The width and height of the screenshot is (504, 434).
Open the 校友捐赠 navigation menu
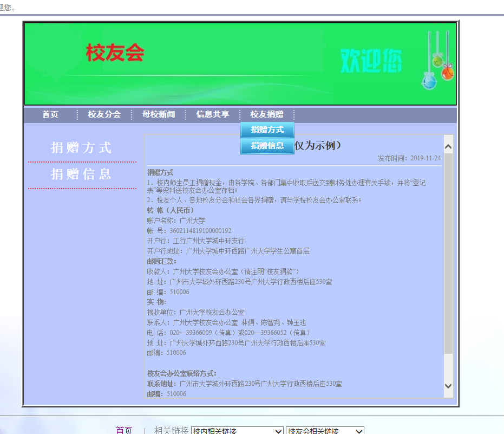coord(267,114)
